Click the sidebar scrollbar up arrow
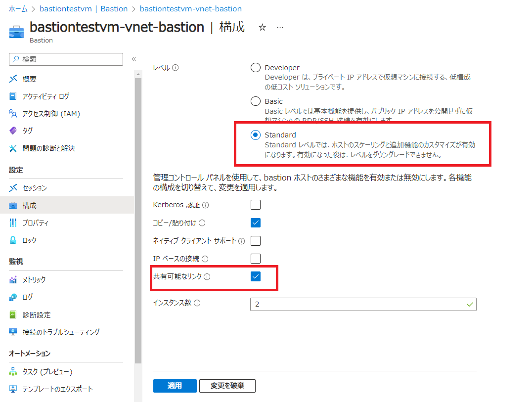Viewport: 532px width, 402px height. [138, 74]
